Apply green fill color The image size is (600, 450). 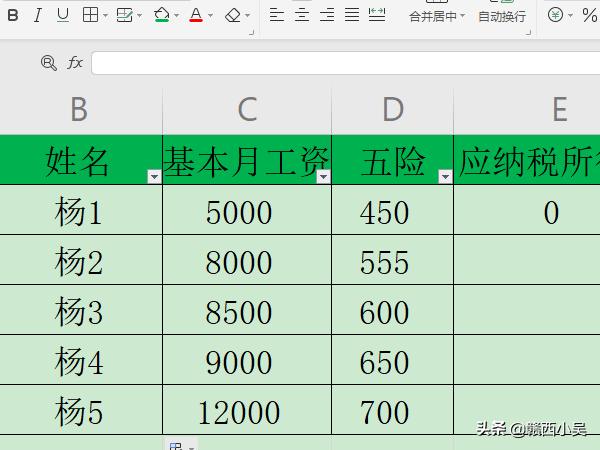(161, 15)
